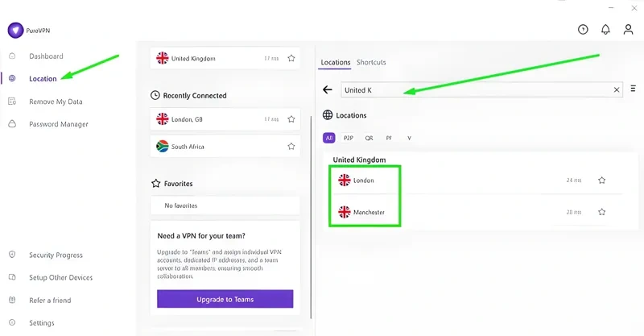Open Security Progress in sidebar
Image resolution: width=644 pixels, height=336 pixels.
(x=56, y=255)
